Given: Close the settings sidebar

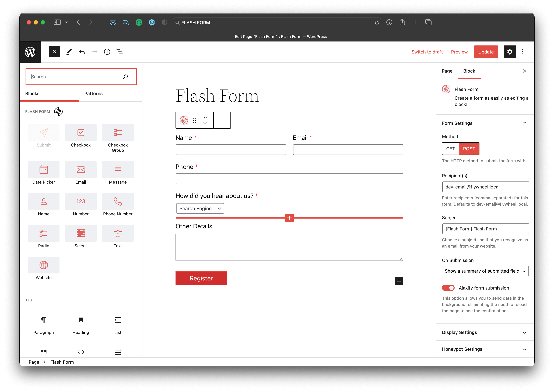Looking at the screenshot, I should tap(525, 71).
